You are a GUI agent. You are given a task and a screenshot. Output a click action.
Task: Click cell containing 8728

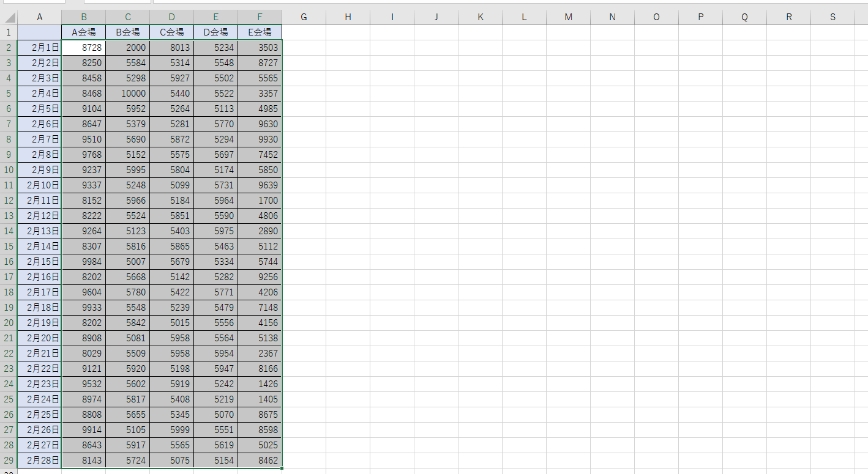coord(84,48)
